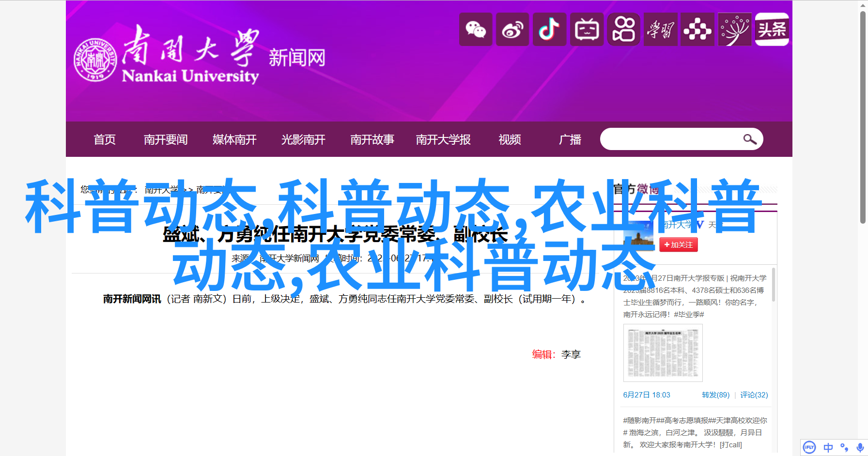868x456 pixels.
Task: Click the 转发(89) repost link
Action: click(716, 395)
